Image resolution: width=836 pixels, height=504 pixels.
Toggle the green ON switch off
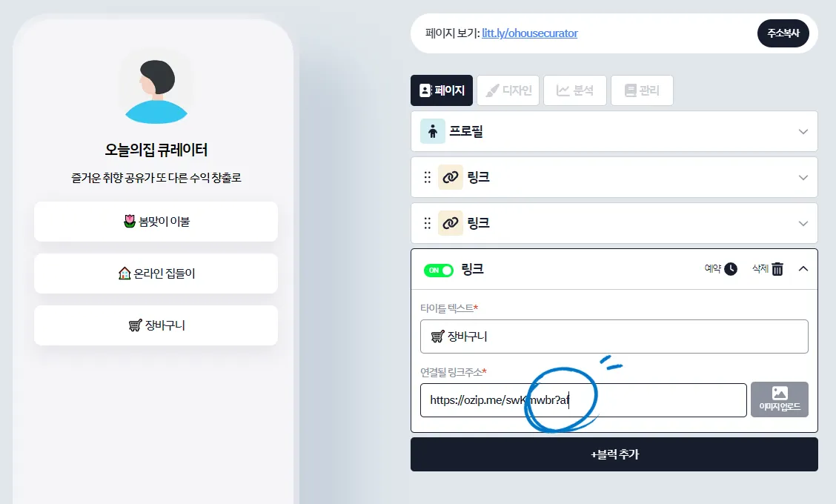(x=438, y=270)
